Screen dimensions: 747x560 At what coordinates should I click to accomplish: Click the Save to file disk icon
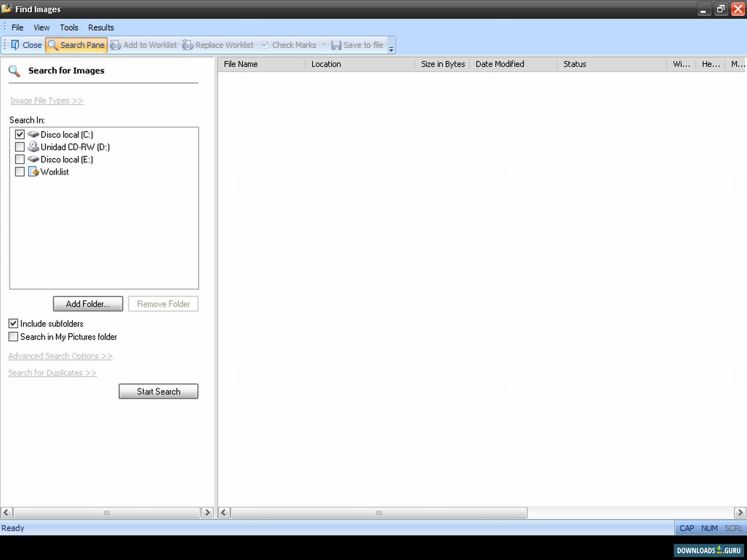(x=336, y=45)
